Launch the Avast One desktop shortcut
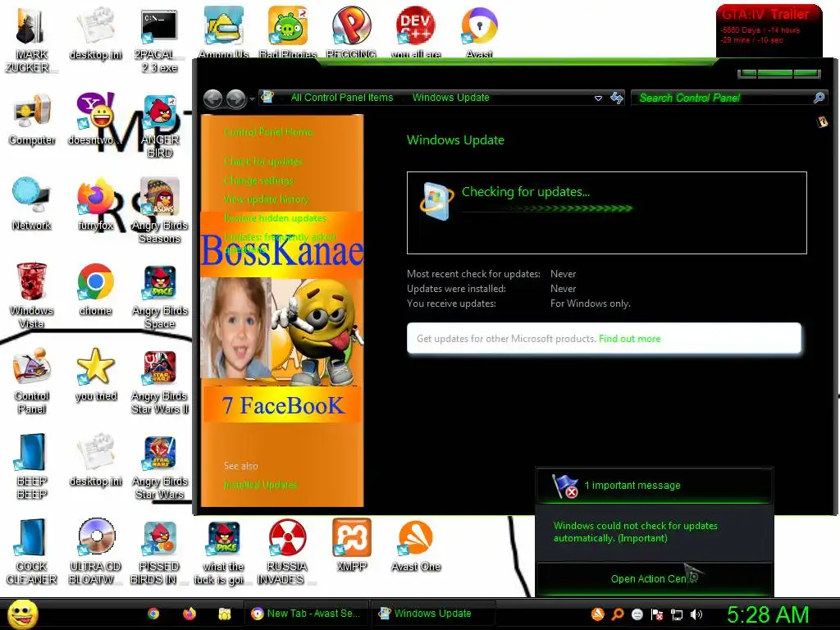This screenshot has width=840, height=630. tap(415, 546)
